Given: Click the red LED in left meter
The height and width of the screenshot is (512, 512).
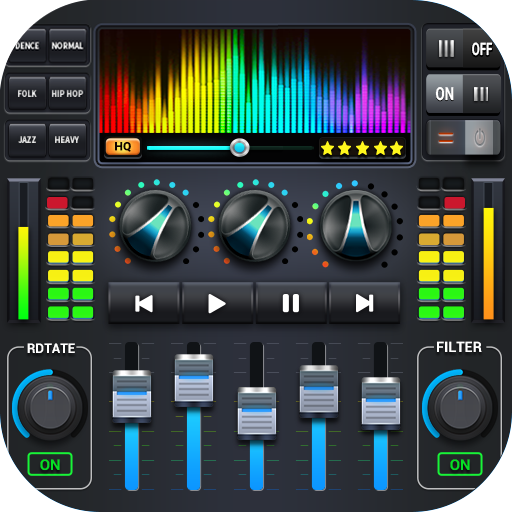Looking at the screenshot, I should tap(58, 203).
